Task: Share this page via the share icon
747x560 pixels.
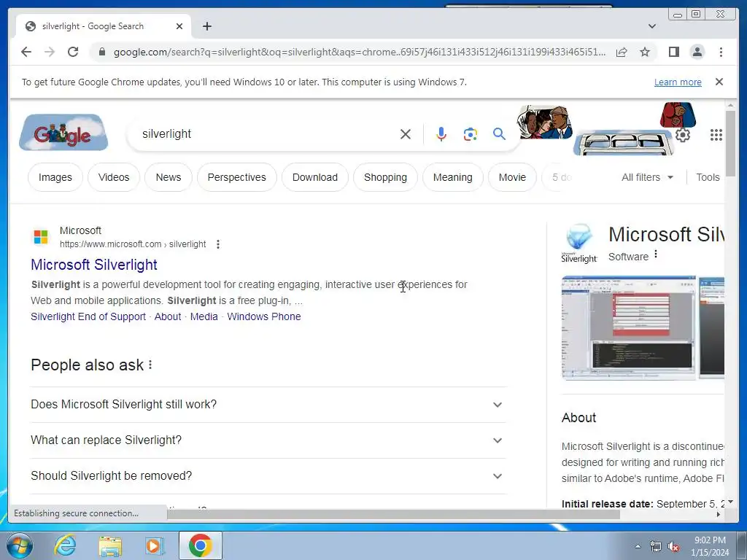Action: [x=622, y=52]
